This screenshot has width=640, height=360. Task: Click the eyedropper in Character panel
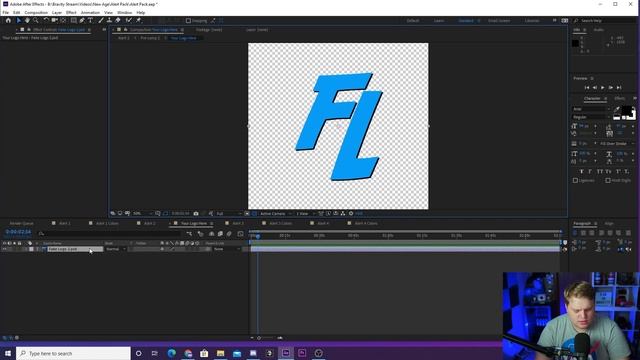coord(617,109)
